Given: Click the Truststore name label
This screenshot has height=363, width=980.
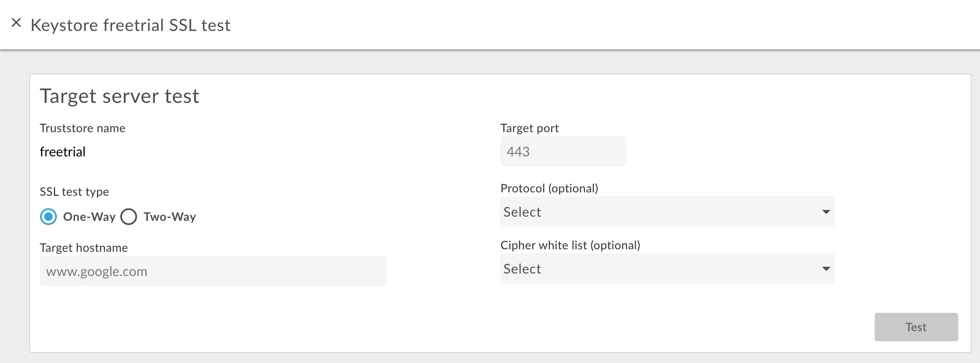Looking at the screenshot, I should coord(82,128).
